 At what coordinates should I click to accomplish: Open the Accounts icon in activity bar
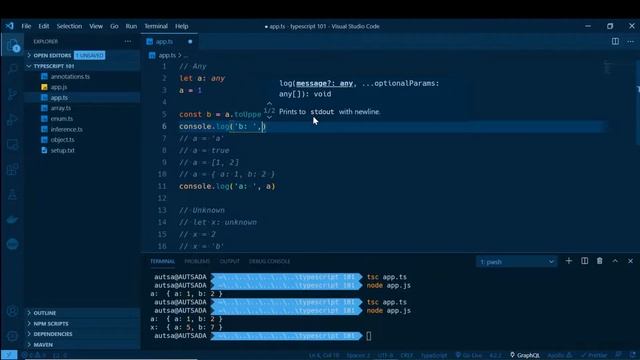point(12,311)
